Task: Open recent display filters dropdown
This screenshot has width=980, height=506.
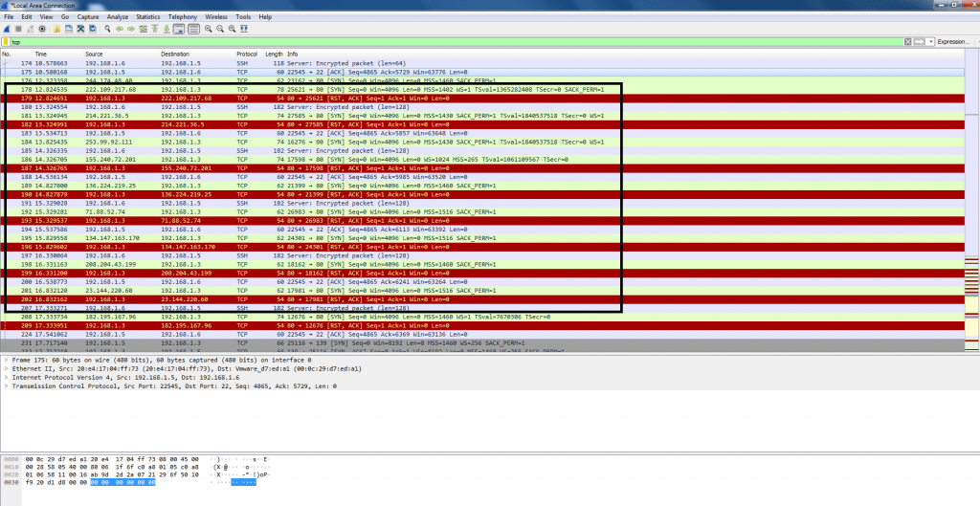Action: click(x=930, y=42)
